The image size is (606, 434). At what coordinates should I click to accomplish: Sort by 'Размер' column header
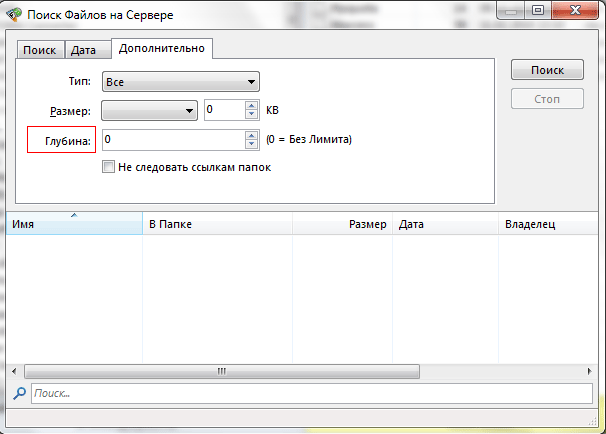342,225
